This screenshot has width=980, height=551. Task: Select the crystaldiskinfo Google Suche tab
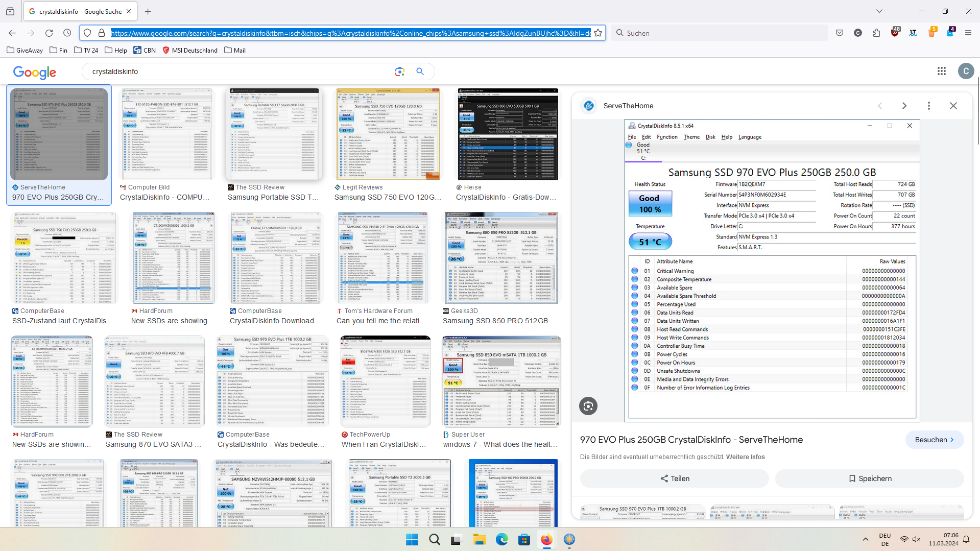click(80, 11)
